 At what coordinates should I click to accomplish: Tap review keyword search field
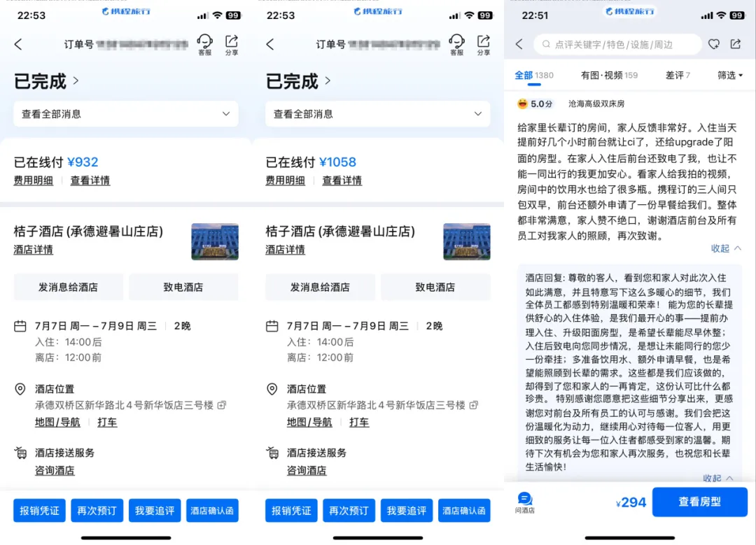pos(617,44)
